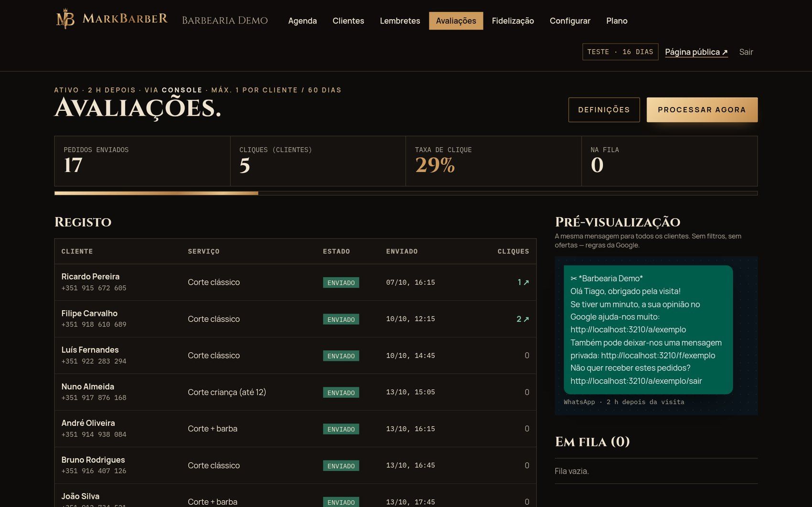Click the TESTE · 16 DIAS badge
The image size is (812, 507).
coord(620,52)
